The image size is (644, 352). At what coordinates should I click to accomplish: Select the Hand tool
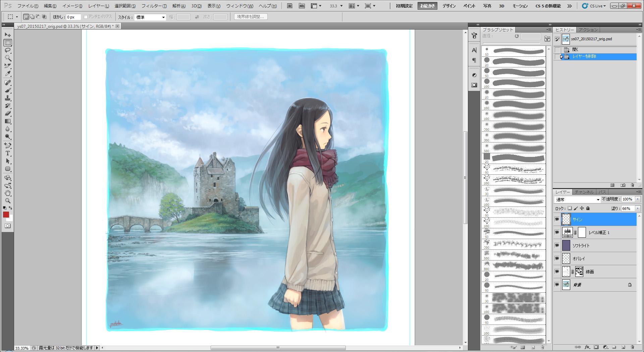click(8, 193)
